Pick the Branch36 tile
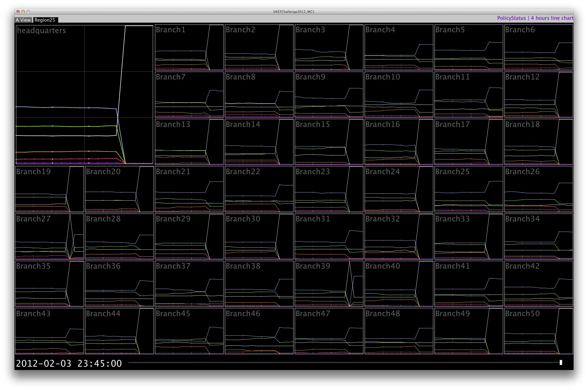Image resolution: width=588 pixels, height=390 pixels. click(119, 284)
